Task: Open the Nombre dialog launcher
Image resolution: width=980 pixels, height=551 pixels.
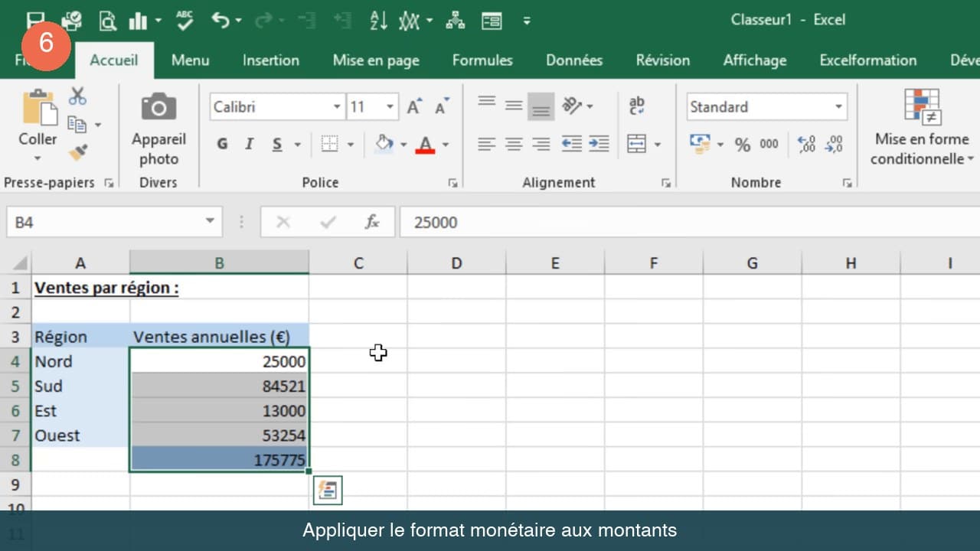Action: tap(847, 183)
